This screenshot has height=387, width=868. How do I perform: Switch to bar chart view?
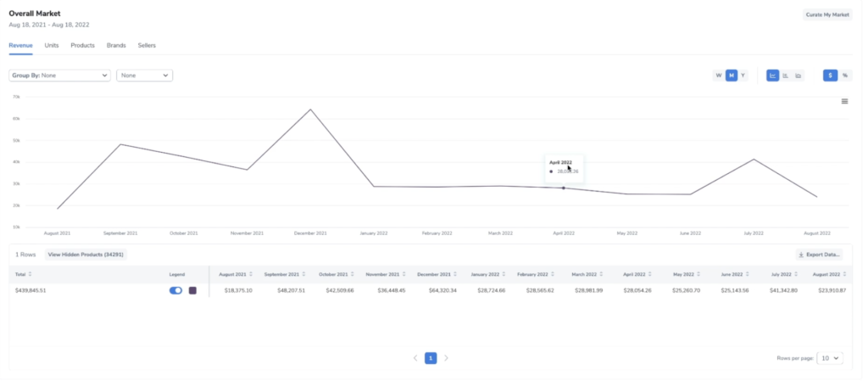pyautogui.click(x=786, y=76)
